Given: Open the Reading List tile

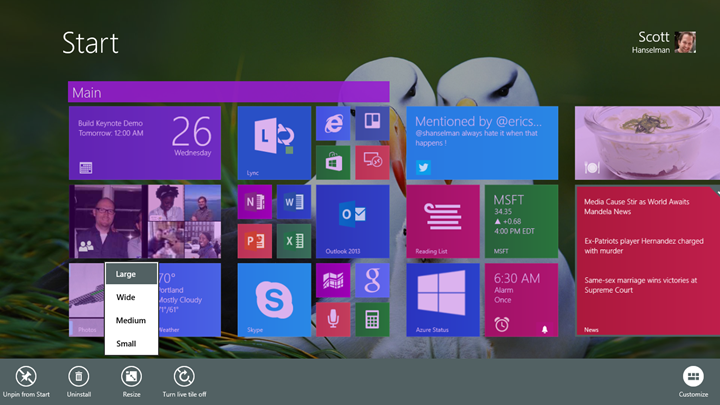Looking at the screenshot, I should point(443,221).
